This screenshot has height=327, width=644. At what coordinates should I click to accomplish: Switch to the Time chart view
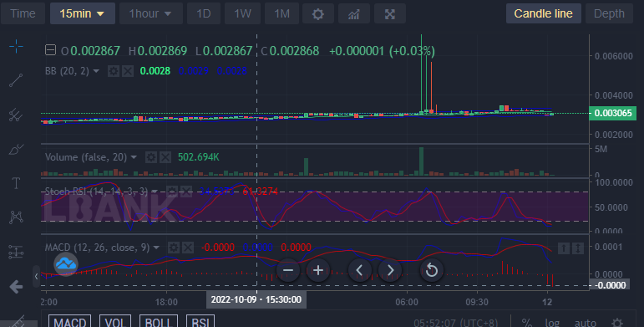click(x=23, y=13)
